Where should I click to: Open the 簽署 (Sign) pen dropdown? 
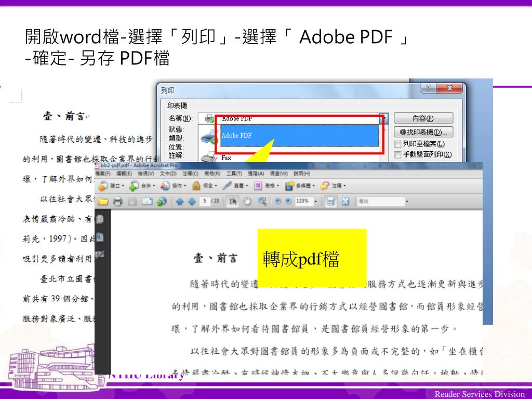coord(235,185)
